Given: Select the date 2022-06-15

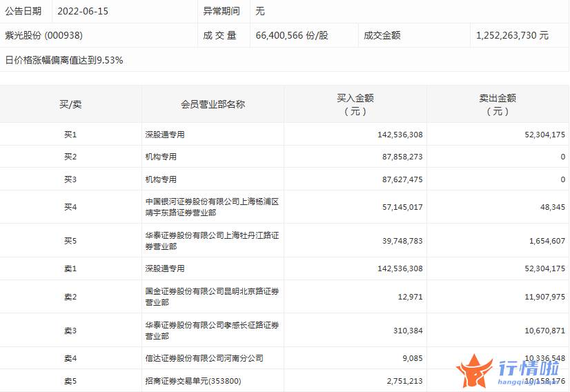Looking at the screenshot, I should [83, 11].
